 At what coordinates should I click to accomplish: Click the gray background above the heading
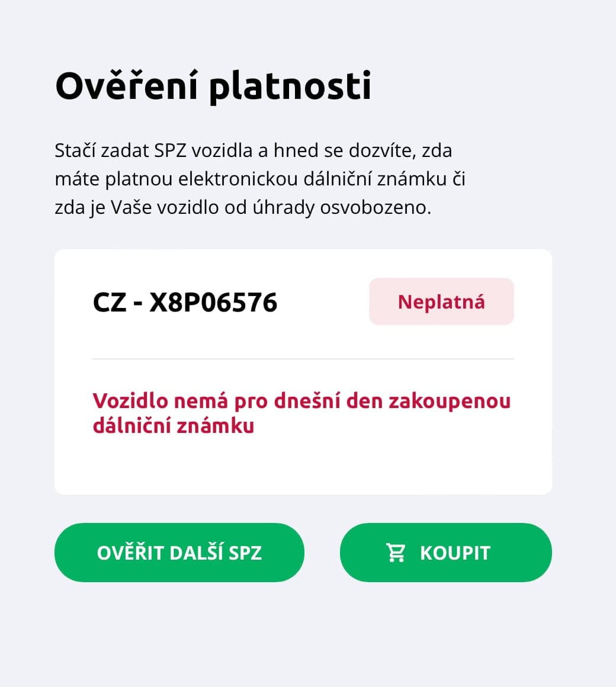tap(308, 30)
